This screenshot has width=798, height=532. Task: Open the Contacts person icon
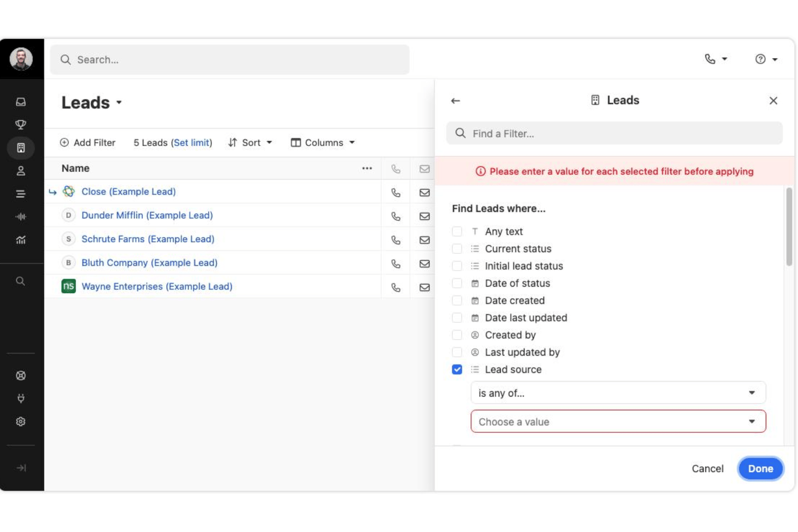[x=20, y=171]
